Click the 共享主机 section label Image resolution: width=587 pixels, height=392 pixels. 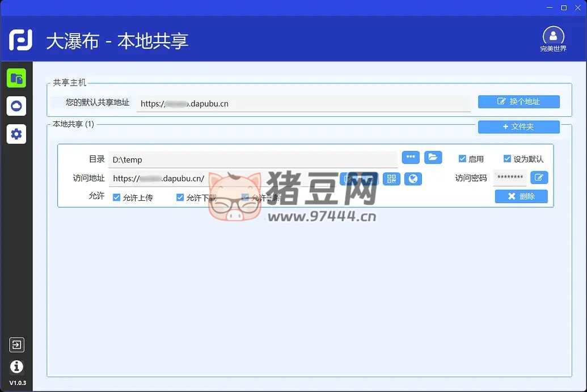70,82
